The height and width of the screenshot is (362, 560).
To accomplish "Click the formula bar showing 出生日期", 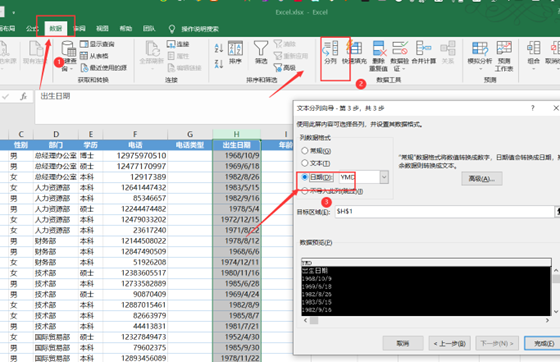I will pos(163,106).
